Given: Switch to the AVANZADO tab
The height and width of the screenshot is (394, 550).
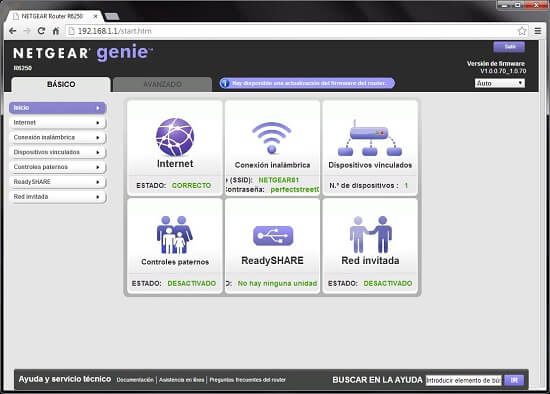Looking at the screenshot, I should [x=162, y=84].
